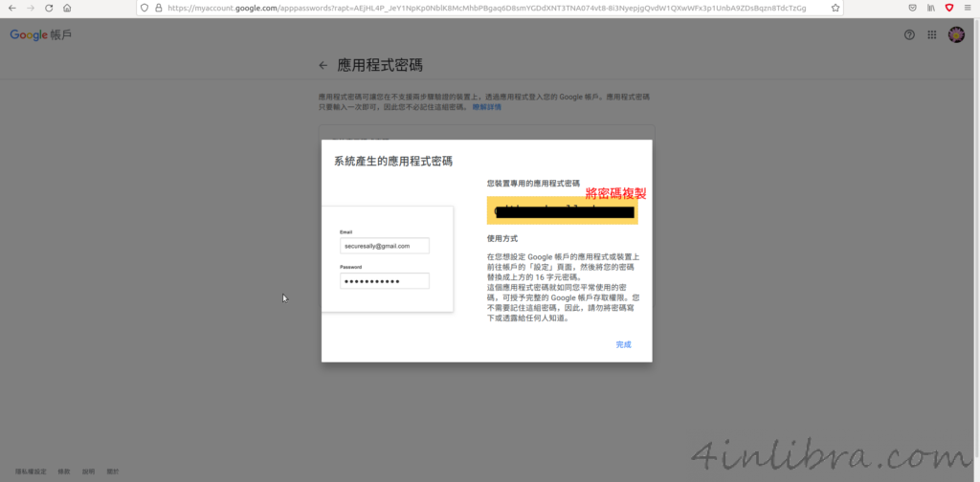Image resolution: width=980 pixels, height=482 pixels.
Task: Click the 應用程式密碼 page heading
Action: pos(380,65)
